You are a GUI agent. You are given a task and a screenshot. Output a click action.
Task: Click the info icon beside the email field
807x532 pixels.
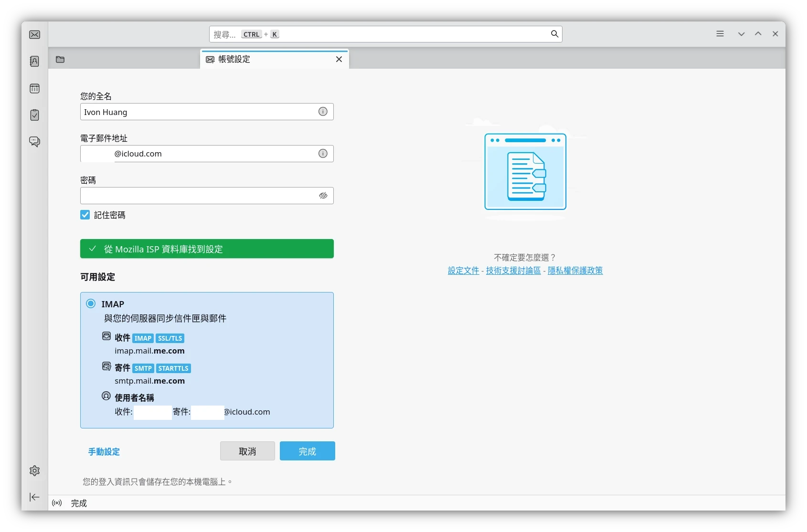click(x=323, y=153)
